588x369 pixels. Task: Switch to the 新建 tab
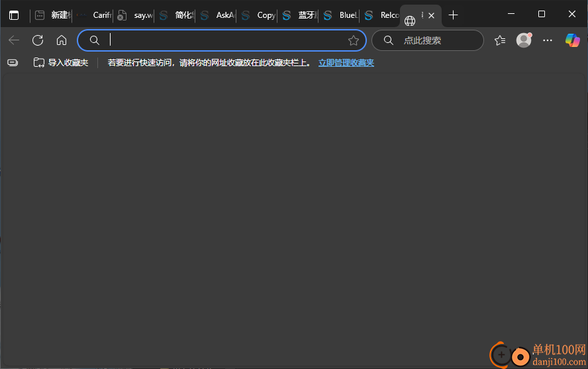[x=52, y=15]
